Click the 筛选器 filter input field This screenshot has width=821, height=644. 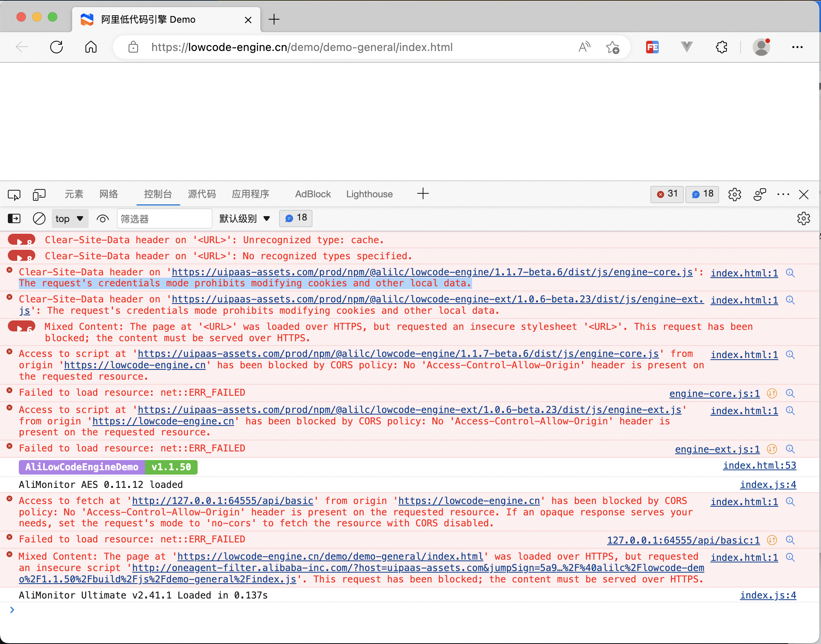(165, 218)
